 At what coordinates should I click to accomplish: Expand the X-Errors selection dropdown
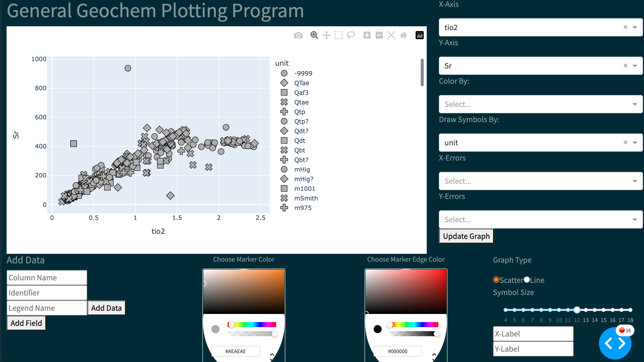541,181
